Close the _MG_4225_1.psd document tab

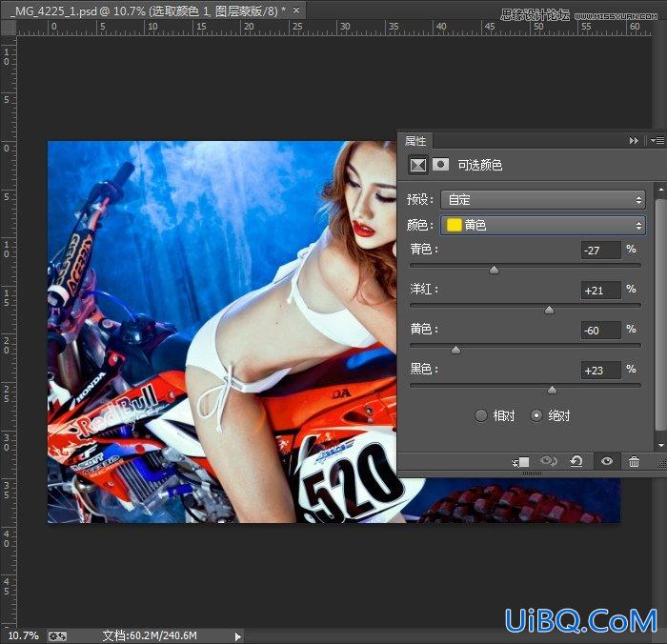[296, 10]
